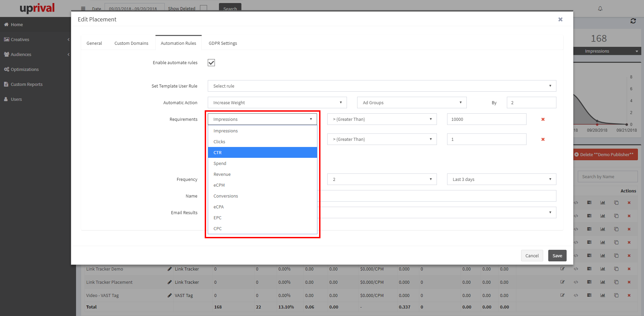Screen dimensions: 644x316
Task: Open the Impressions chart metric dropdown
Action: (x=607, y=51)
